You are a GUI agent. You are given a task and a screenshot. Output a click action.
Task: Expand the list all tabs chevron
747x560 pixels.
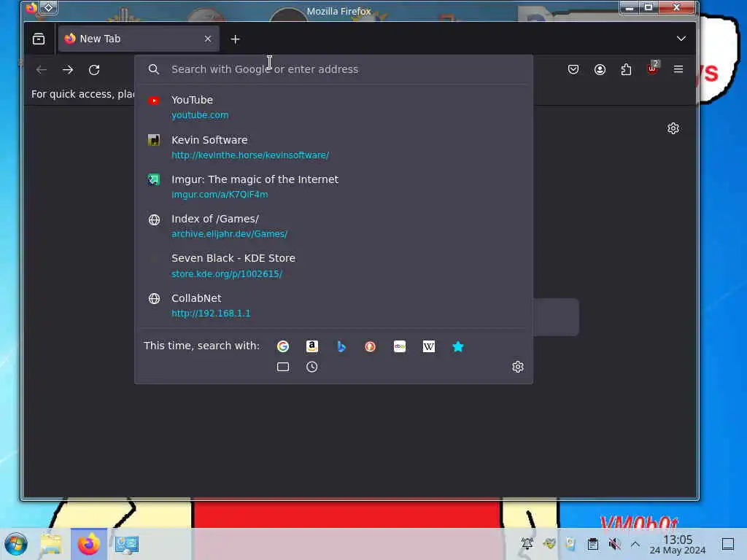click(681, 39)
